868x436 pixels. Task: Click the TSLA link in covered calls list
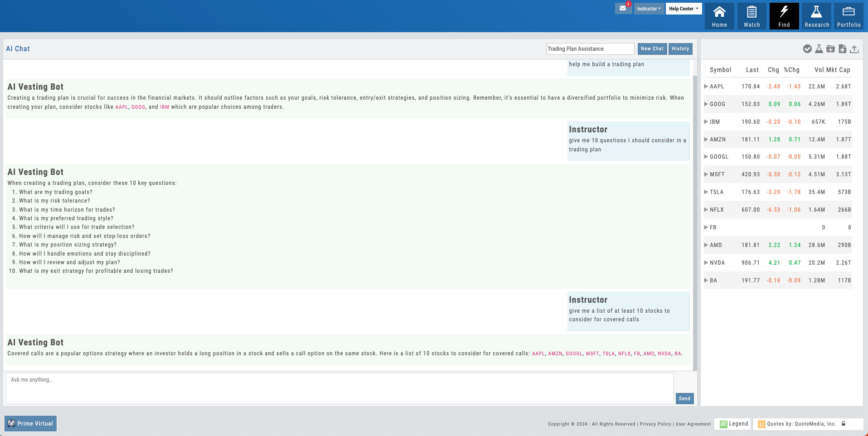(x=609, y=354)
